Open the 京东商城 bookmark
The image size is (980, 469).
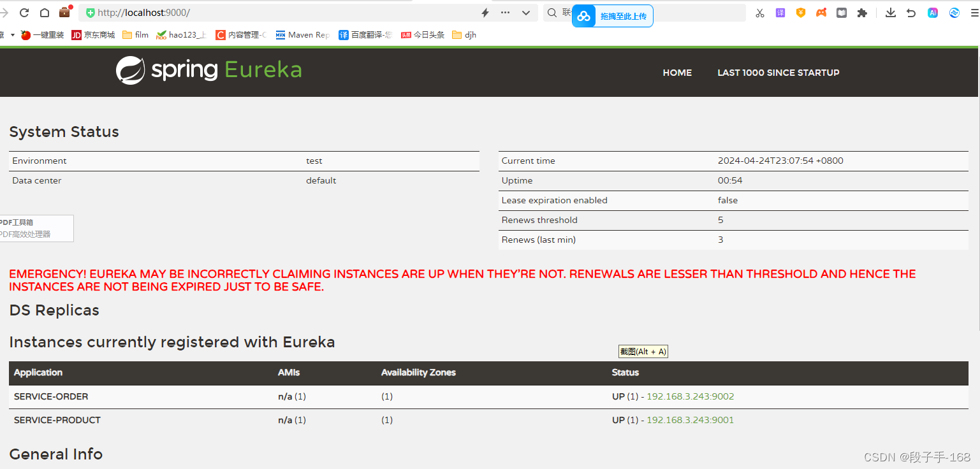click(x=93, y=35)
